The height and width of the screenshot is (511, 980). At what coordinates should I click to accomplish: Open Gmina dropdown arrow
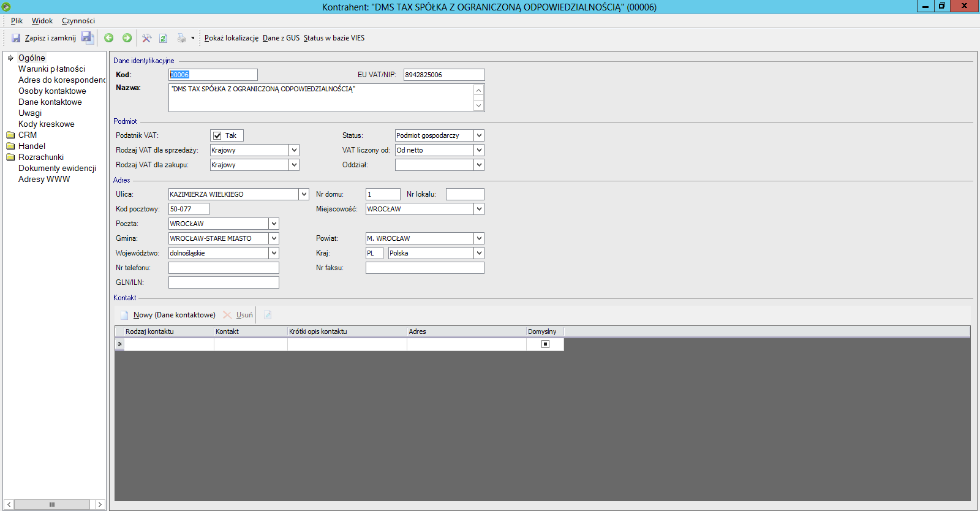coord(274,238)
